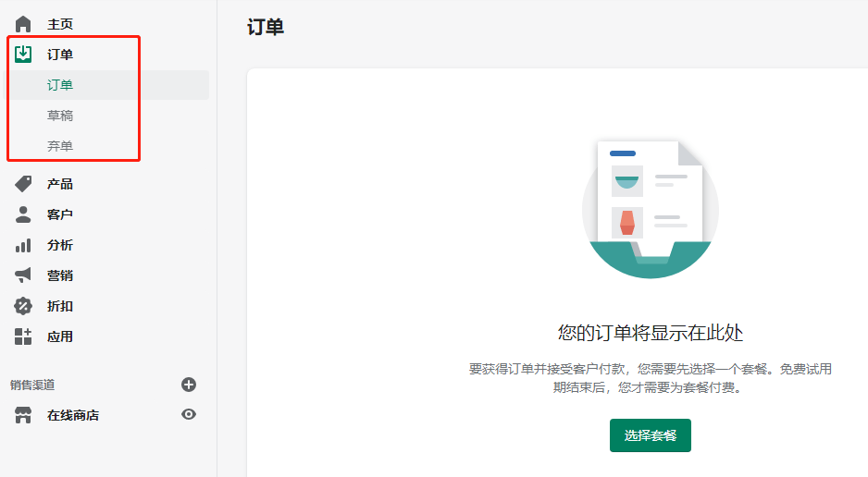Open 折扣 in the sidebar
Screen dimensions: 868x477
click(x=60, y=306)
